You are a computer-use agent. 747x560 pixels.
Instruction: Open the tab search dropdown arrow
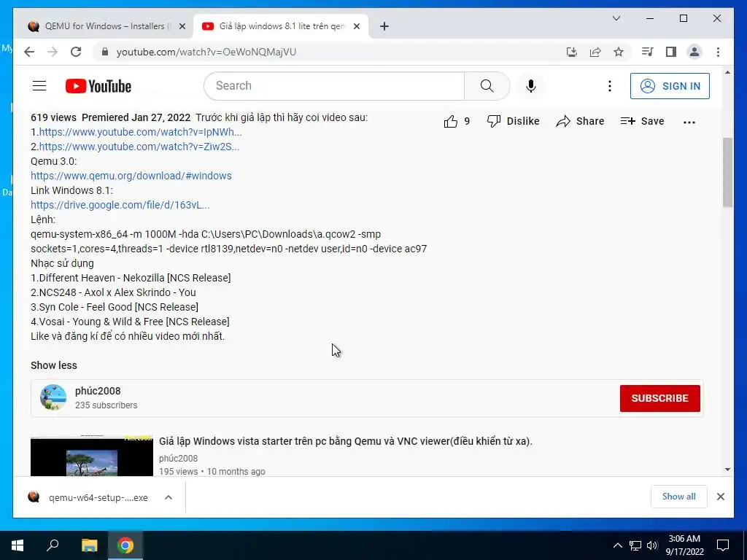[616, 18]
